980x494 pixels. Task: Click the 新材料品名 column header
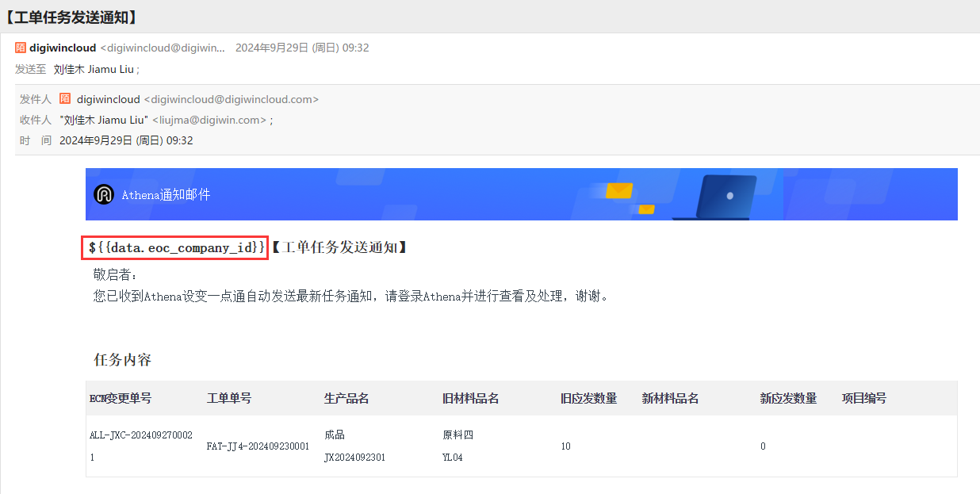670,398
